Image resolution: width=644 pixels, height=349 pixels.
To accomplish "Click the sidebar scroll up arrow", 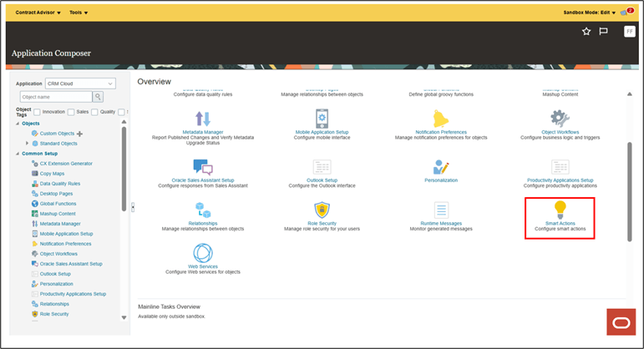I will click(x=124, y=122).
